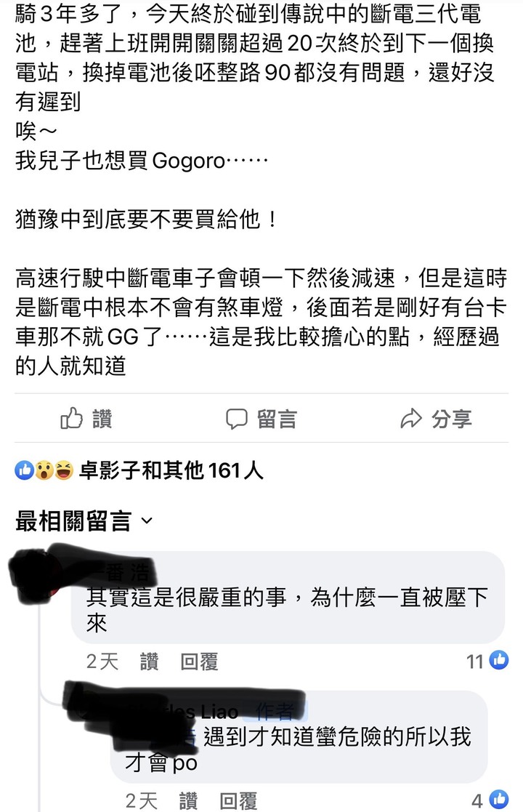
Task: Tap the chevron next to 最相關留言
Action: [147, 520]
